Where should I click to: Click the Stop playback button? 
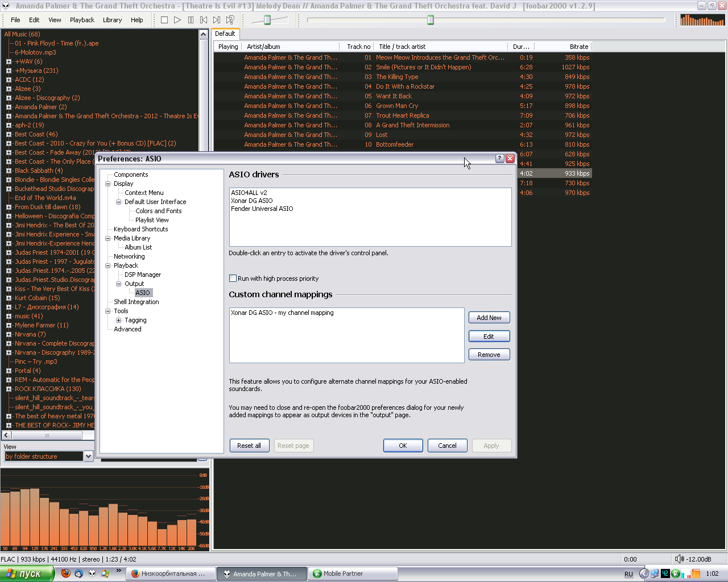pos(164,20)
